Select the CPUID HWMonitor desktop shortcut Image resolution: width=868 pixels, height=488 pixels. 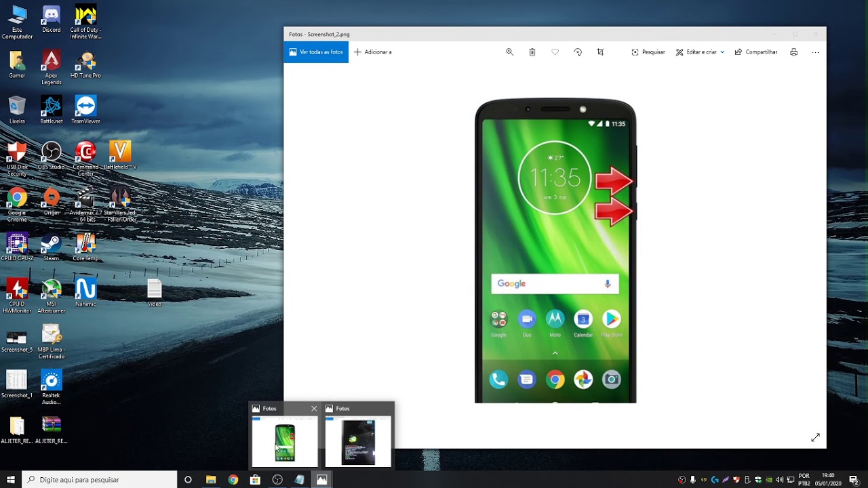[x=17, y=296]
